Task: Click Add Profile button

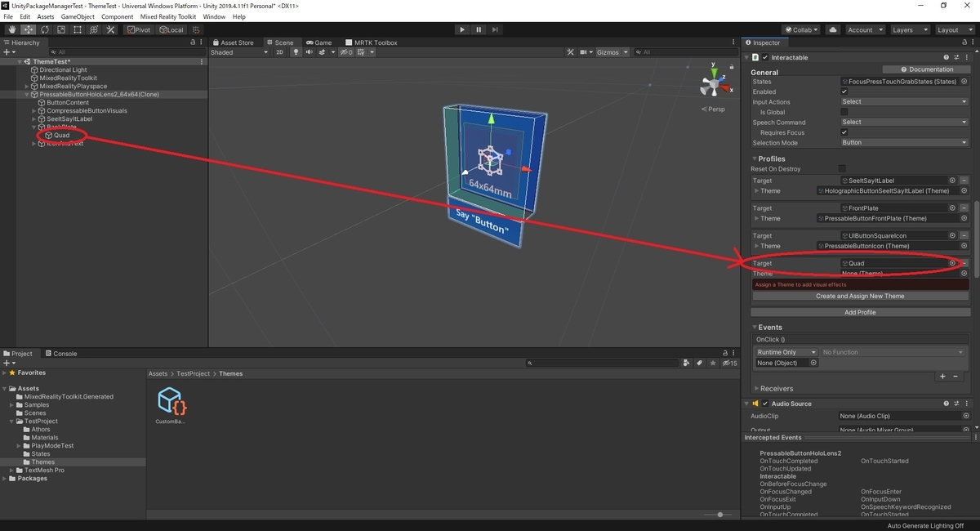Action: click(x=860, y=312)
